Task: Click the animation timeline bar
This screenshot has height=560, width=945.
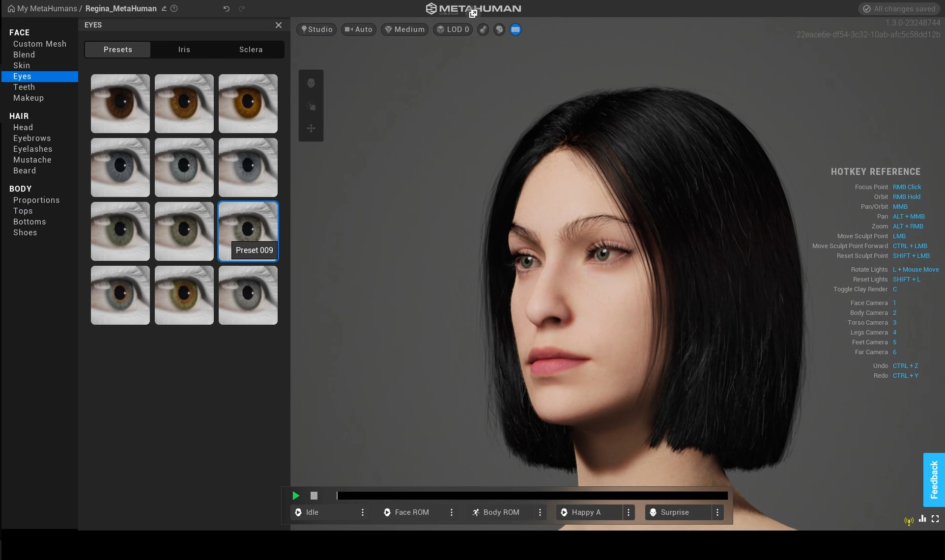Action: tap(532, 496)
